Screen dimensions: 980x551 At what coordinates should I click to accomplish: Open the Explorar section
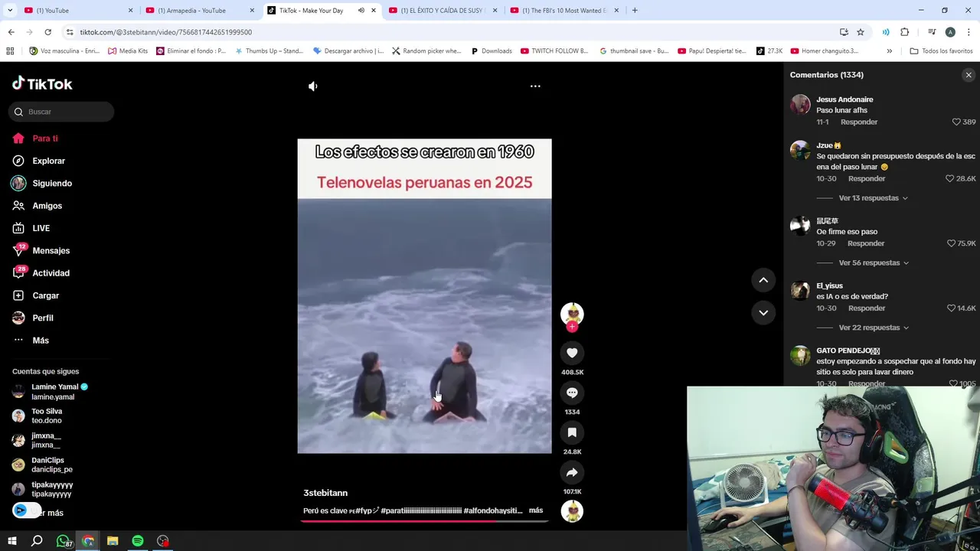point(48,161)
